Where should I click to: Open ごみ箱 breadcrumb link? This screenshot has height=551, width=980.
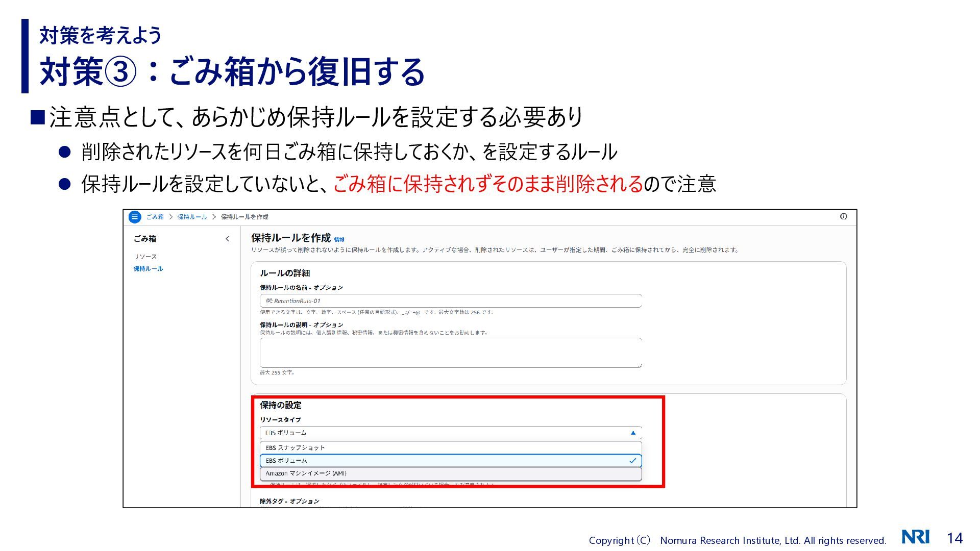pyautogui.click(x=155, y=217)
